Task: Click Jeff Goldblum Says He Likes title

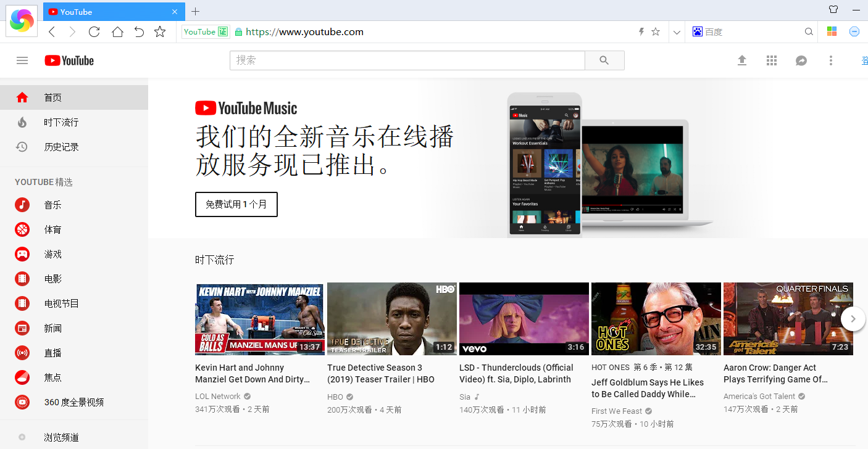Action: [x=648, y=388]
